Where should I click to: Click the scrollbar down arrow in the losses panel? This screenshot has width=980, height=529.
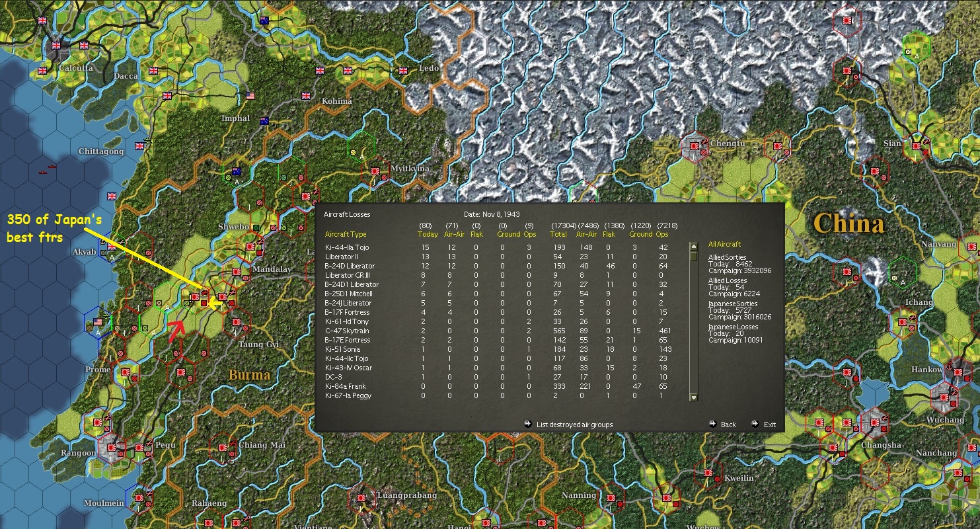click(x=695, y=397)
